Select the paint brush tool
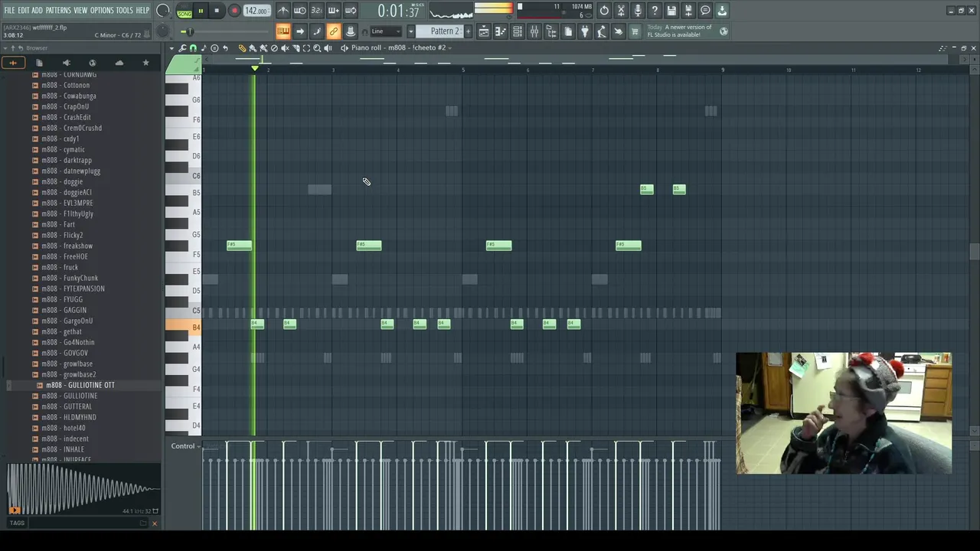 coord(253,48)
